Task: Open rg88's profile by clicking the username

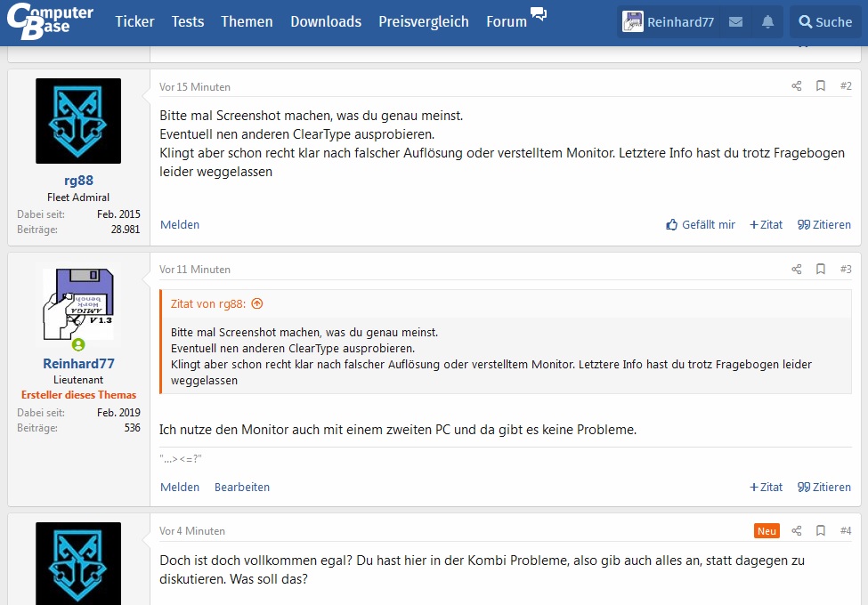Action: point(78,180)
